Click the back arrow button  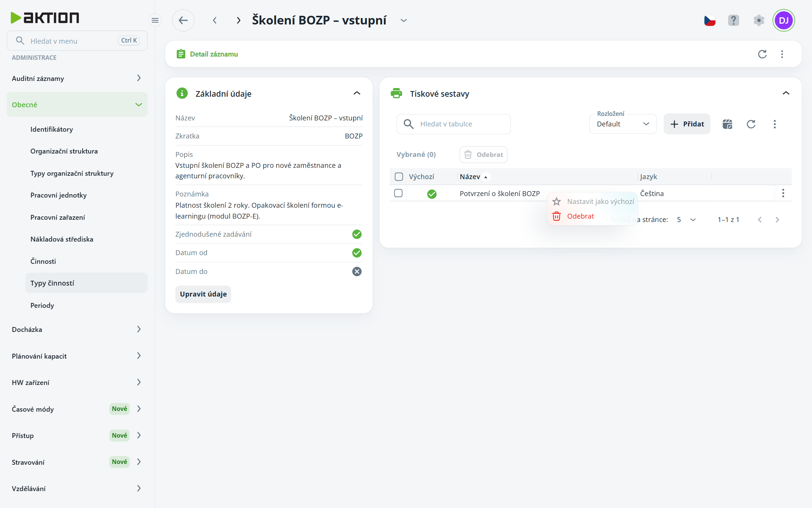click(x=183, y=20)
